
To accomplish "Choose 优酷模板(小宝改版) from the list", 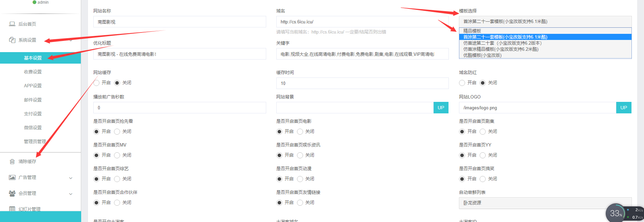I will pyautogui.click(x=482, y=56).
